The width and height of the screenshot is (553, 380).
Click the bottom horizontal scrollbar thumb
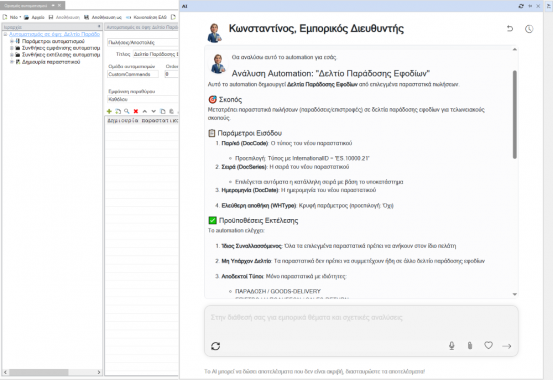click(x=38, y=372)
